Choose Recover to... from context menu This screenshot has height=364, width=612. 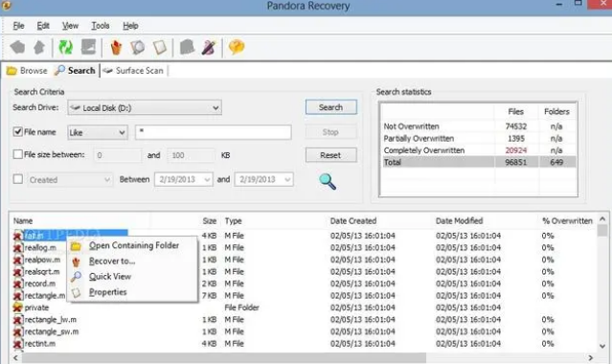112,261
